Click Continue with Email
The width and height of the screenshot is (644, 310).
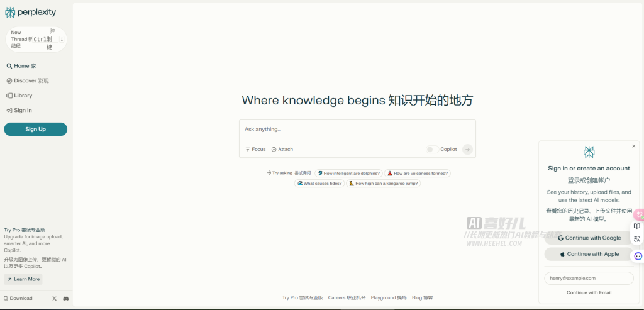(x=589, y=293)
